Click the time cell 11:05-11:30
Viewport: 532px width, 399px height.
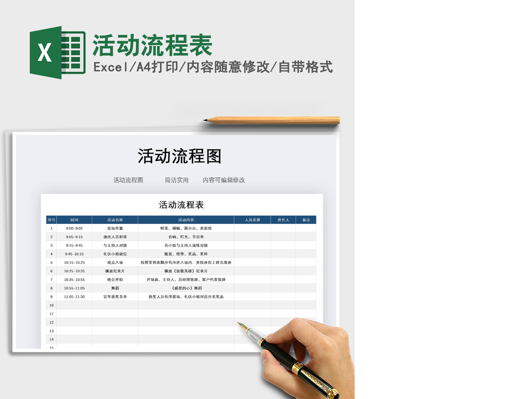(x=74, y=297)
